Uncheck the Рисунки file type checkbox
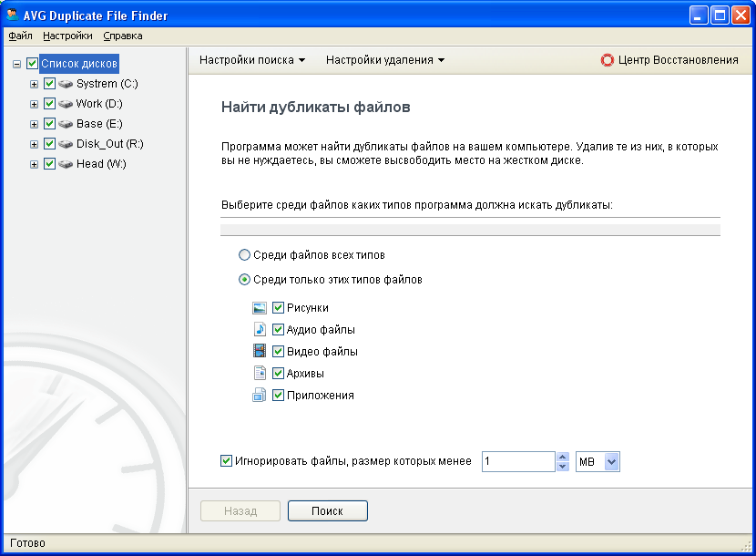Viewport: 756px width, 556px height. [278, 307]
